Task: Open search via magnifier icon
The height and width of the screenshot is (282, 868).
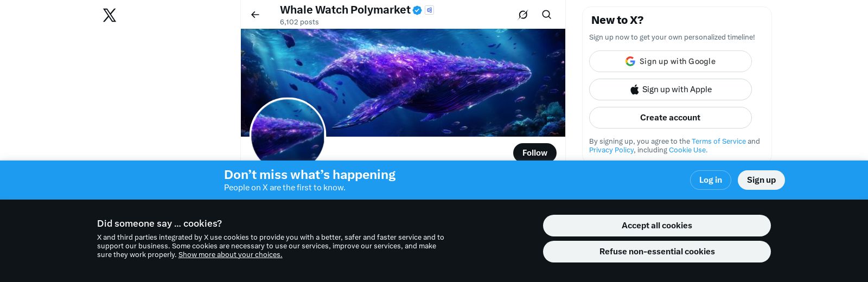Action: [546, 15]
